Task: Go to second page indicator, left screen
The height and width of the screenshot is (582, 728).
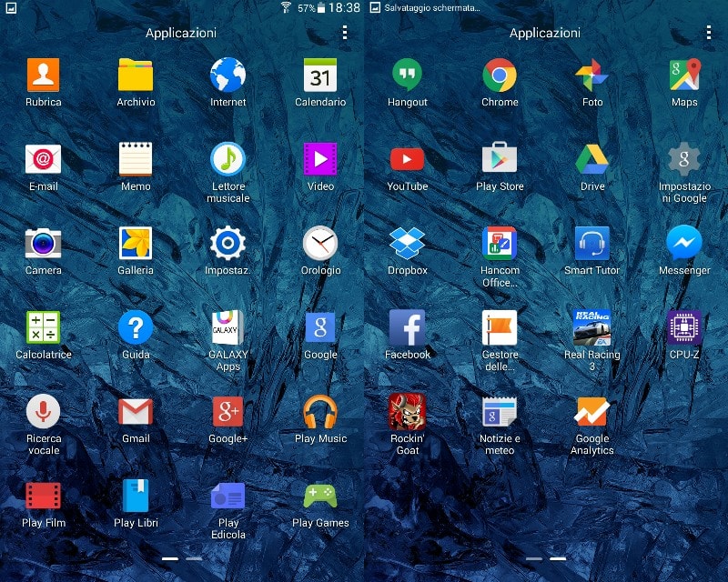Action: [194, 558]
